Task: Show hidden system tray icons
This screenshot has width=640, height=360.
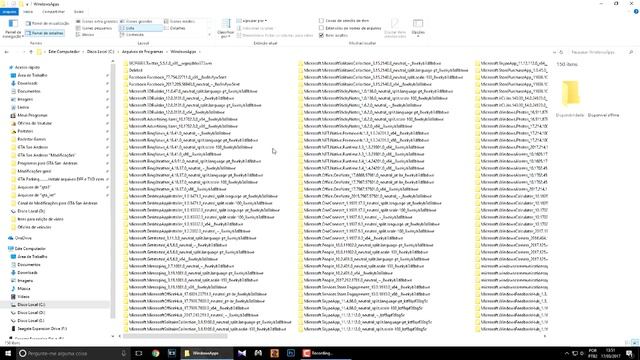Action: coord(567,353)
